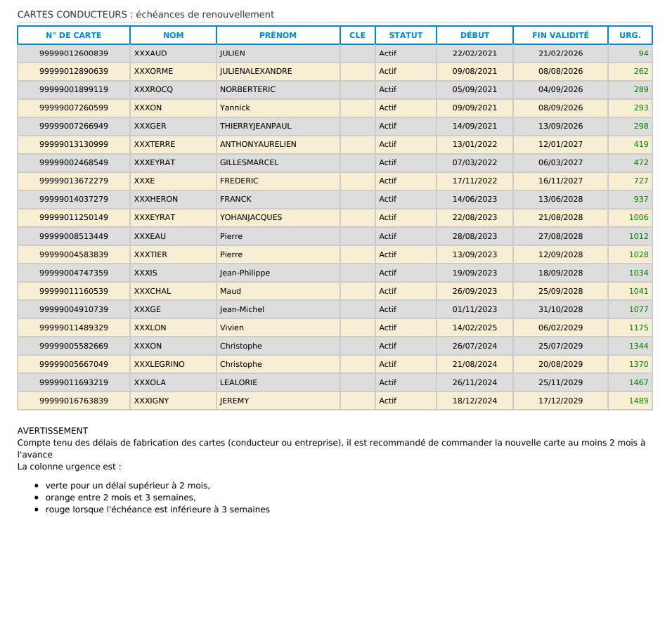The image size is (672, 622).
Task: Click the FIN VALIDITÉ column header
Action: click(560, 35)
